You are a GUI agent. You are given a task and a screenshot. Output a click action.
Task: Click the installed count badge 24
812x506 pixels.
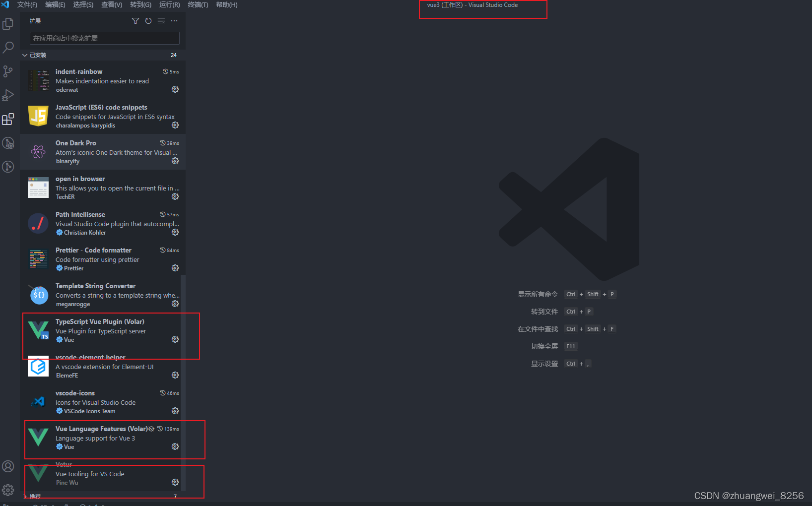(x=174, y=55)
